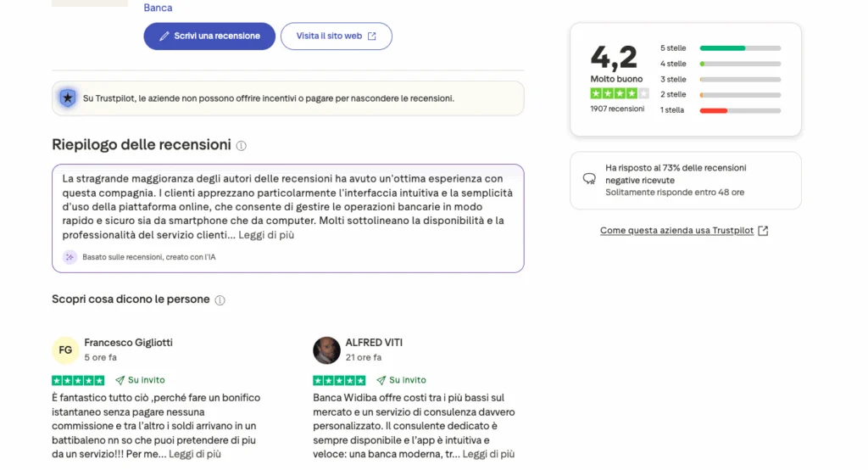Screen dimensions: 868x470
Task: Click the shield star icon in the Trustpilot notice
Action: 68,98
